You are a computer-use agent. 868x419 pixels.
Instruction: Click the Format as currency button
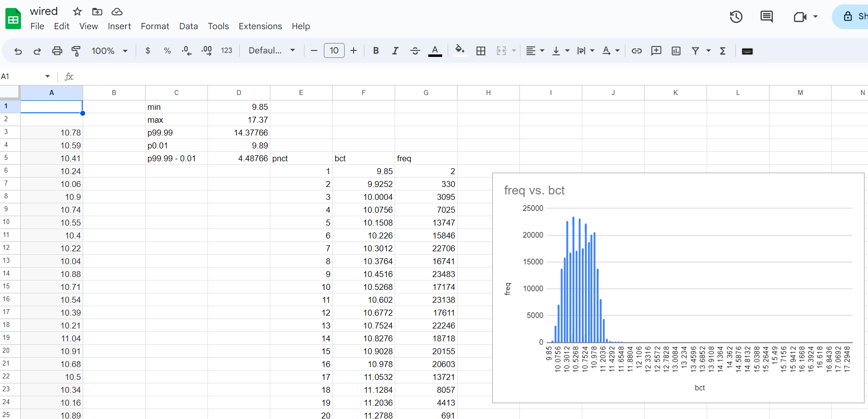click(148, 51)
